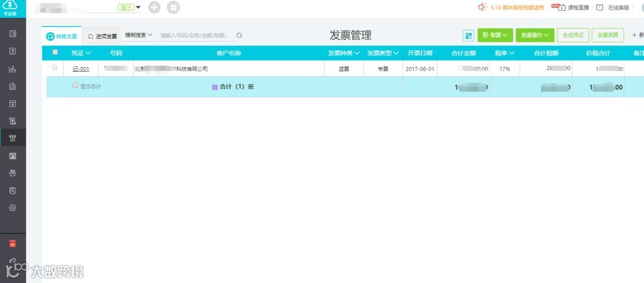This screenshot has width=644, height=283.
Task: Open the 课程直播 link
Action: click(578, 7)
